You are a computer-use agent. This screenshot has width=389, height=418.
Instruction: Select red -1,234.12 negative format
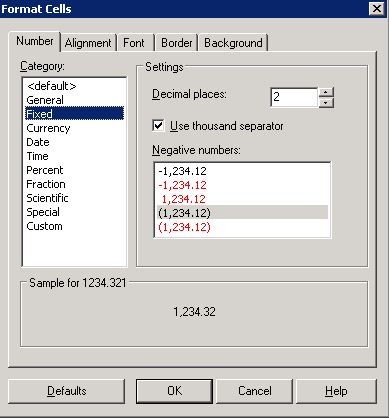(x=242, y=185)
